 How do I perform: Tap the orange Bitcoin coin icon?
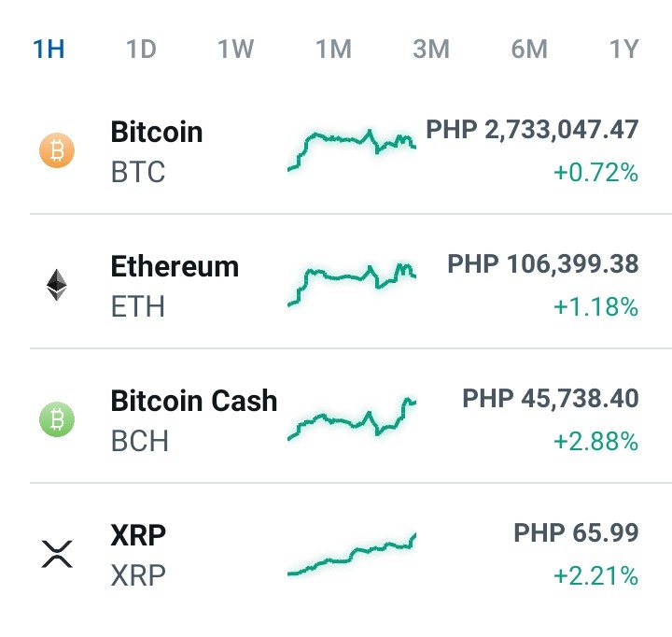[x=57, y=150]
